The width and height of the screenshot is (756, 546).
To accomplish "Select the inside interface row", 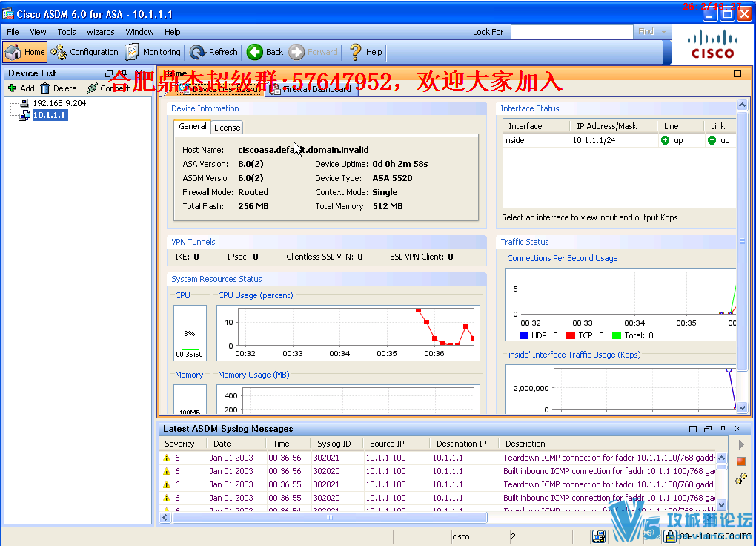I will point(619,140).
